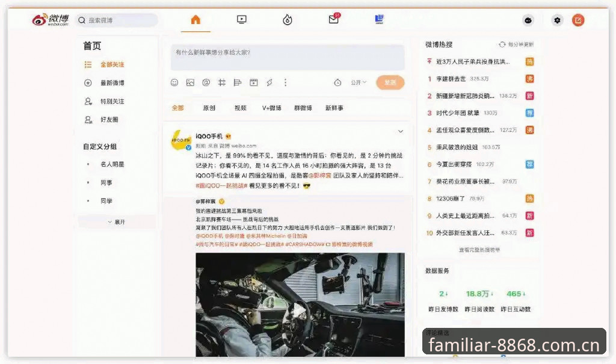Expand the iQOO手机 post options chevron
Screen dimensions: 616x364
(401, 131)
